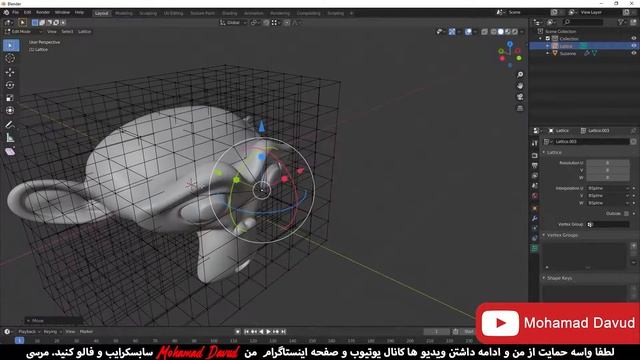Hide the Collection in outliner

point(634,38)
